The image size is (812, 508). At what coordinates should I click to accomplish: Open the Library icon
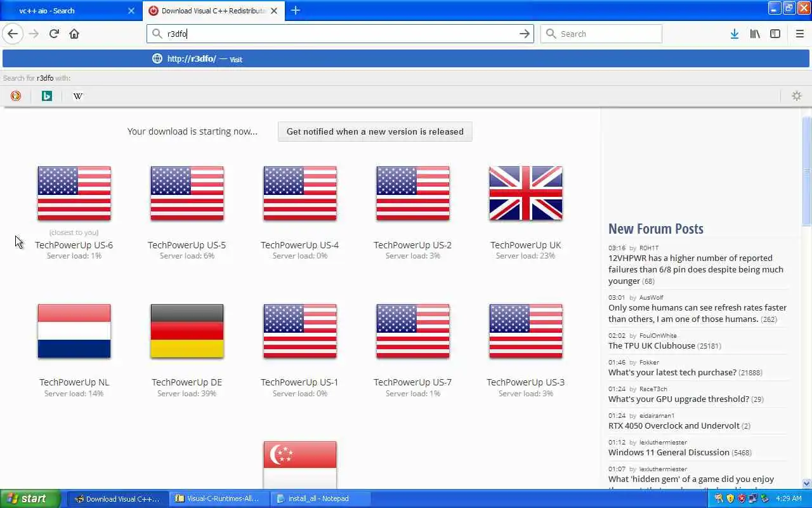(x=755, y=34)
